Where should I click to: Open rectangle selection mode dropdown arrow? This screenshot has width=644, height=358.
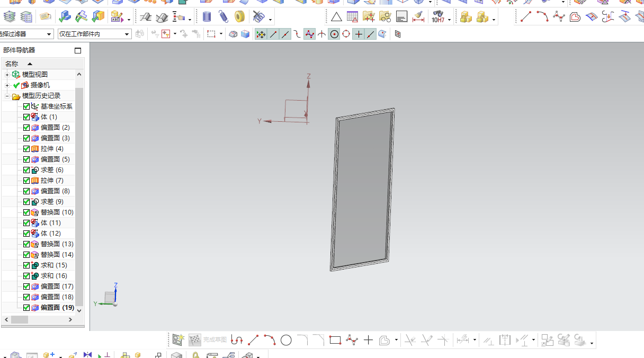coord(221,34)
